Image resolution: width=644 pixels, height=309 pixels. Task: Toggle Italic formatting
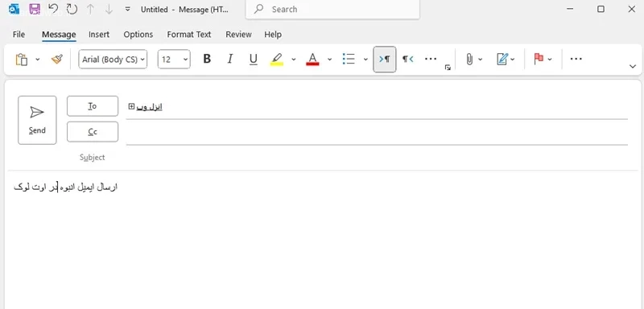[230, 59]
